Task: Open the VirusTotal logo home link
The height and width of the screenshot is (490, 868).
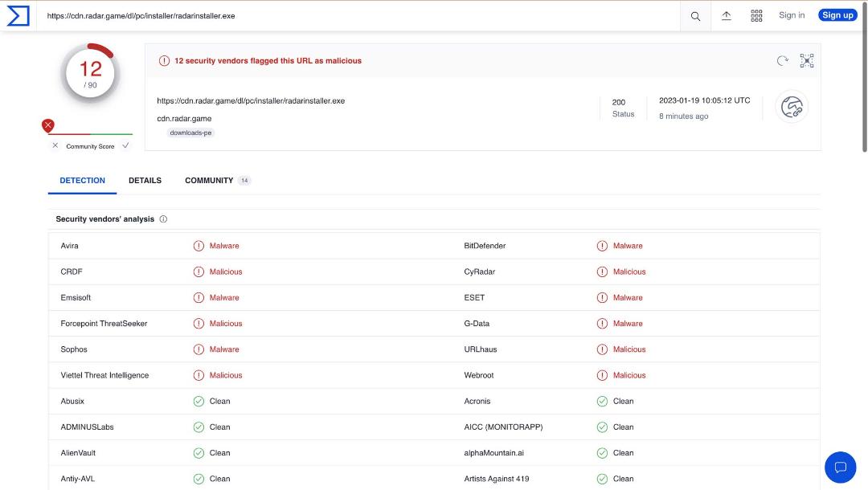Action: (18, 15)
